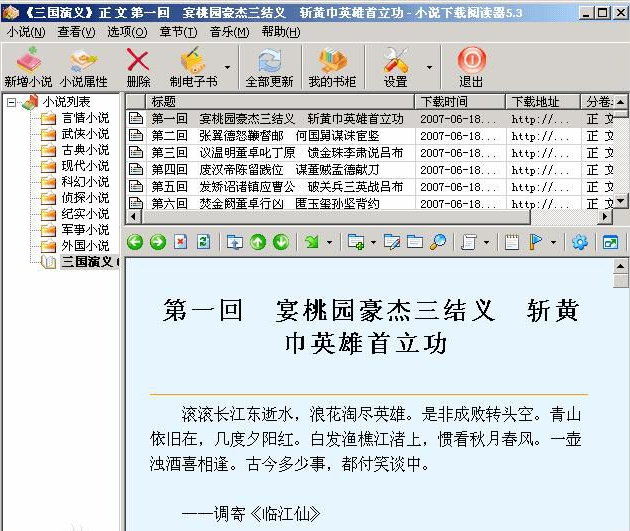Image resolution: width=630 pixels, height=531 pixels.
Task: Click the refresh page icon
Action: (204, 242)
